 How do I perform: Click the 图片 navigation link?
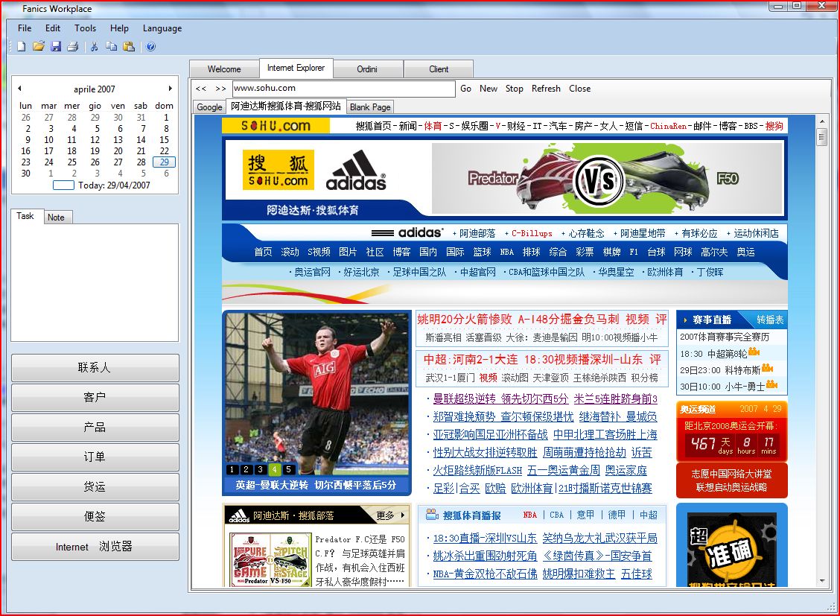point(348,252)
